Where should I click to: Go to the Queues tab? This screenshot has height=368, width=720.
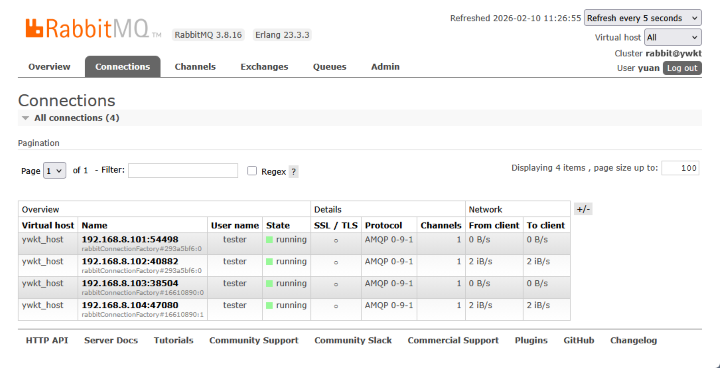[330, 67]
